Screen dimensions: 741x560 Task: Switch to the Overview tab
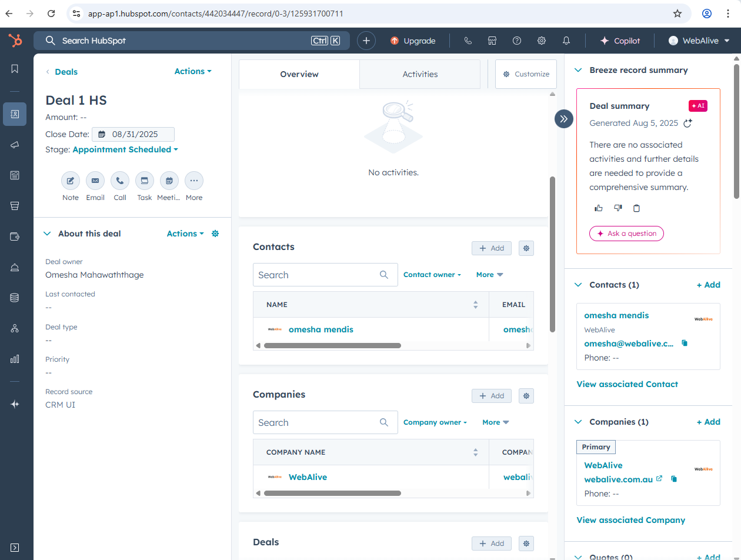(x=299, y=74)
